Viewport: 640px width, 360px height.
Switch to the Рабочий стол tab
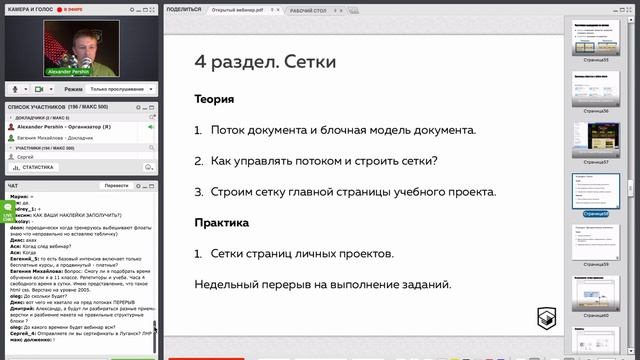point(308,11)
